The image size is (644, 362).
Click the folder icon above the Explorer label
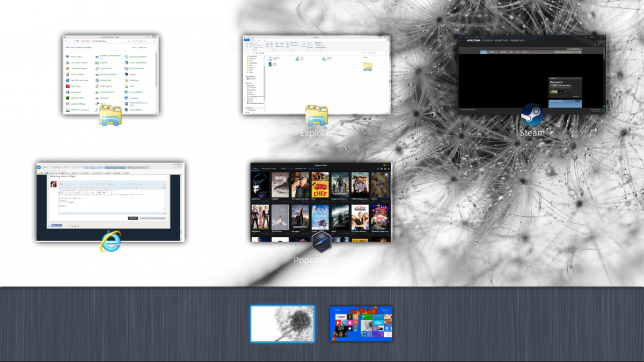(317, 115)
